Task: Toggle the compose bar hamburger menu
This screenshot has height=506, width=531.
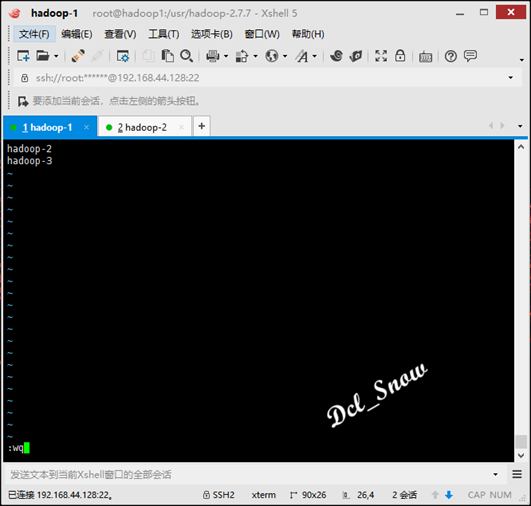Action: [x=517, y=474]
